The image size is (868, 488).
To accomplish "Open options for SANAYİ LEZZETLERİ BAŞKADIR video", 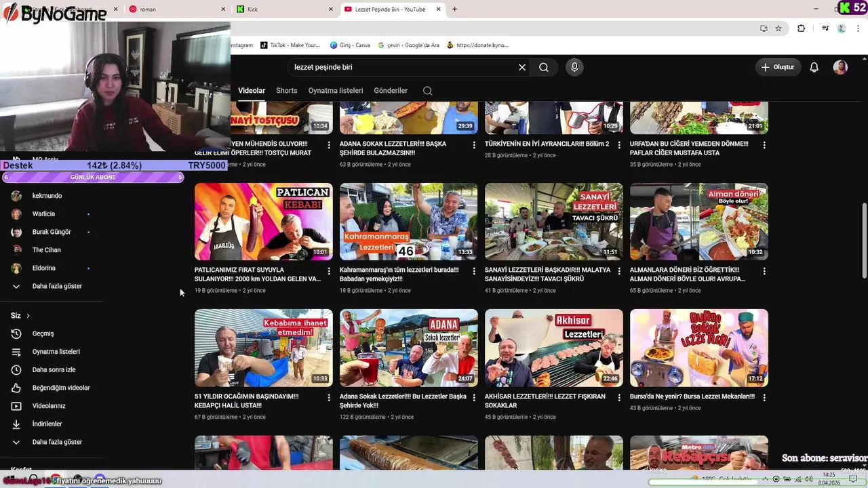I will point(619,271).
